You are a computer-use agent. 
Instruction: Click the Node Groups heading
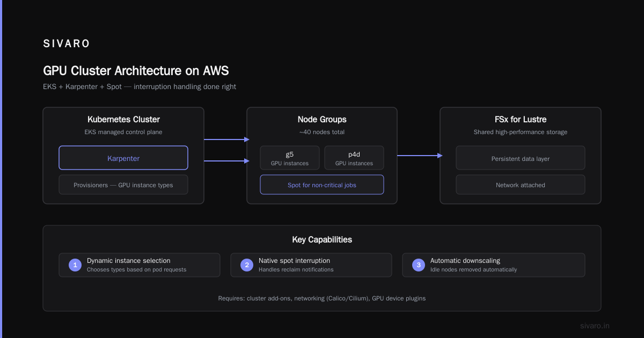(322, 120)
